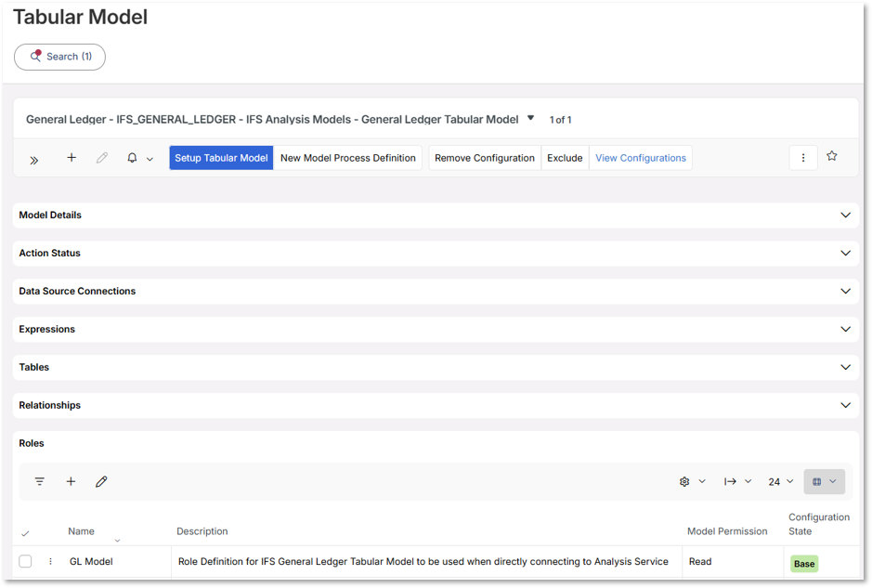The height and width of the screenshot is (588, 872).
Task: Open the Search filter pill
Action: pos(59,57)
